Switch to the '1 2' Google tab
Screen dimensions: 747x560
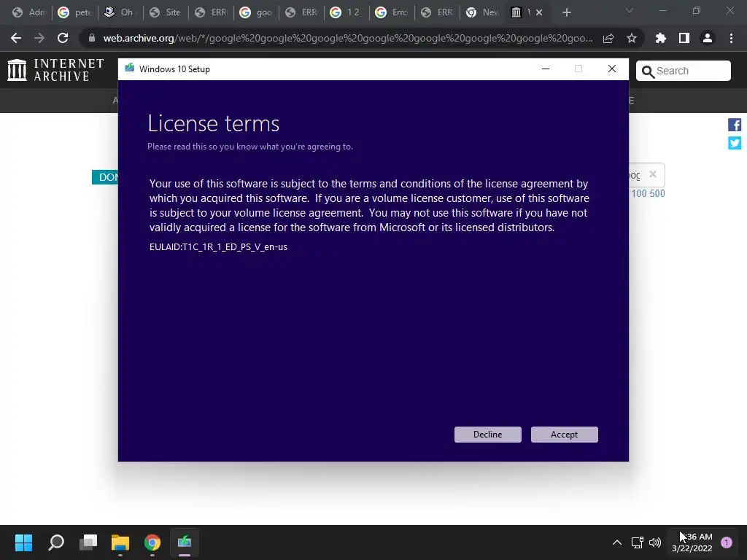[347, 12]
